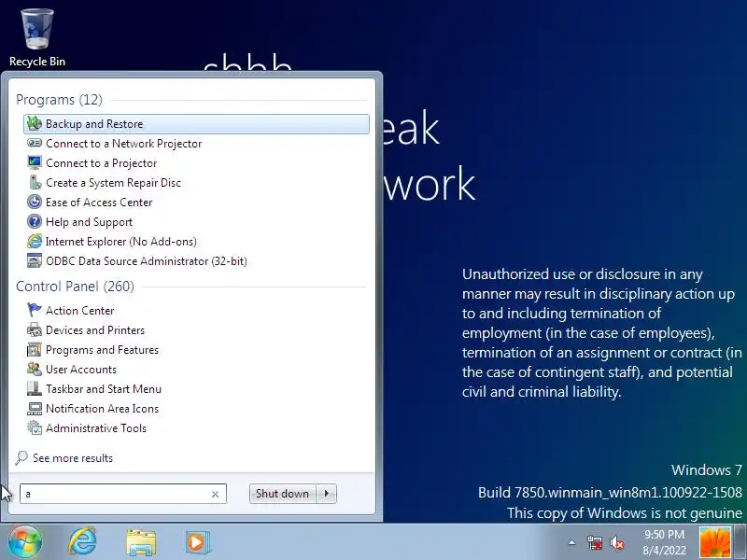The width and height of the screenshot is (747, 560).
Task: Open the Taskbar and Start Menu result text
Action: pyautogui.click(x=104, y=389)
